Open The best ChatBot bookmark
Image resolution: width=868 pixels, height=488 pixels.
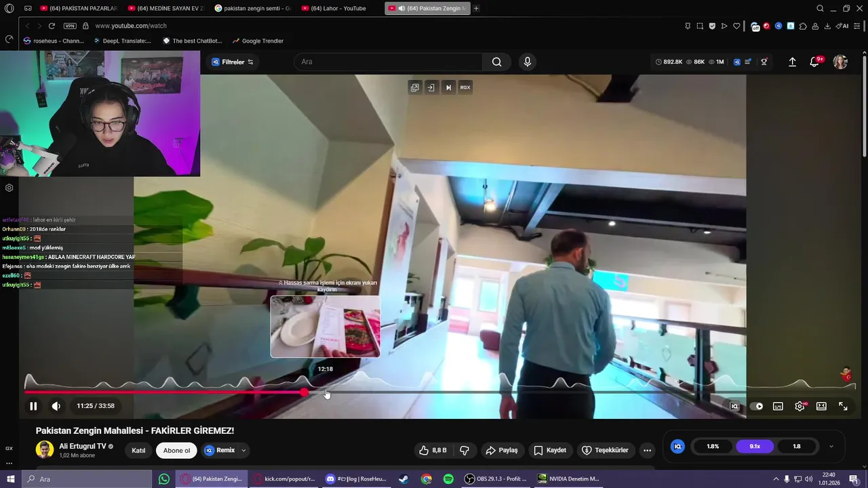tap(193, 41)
